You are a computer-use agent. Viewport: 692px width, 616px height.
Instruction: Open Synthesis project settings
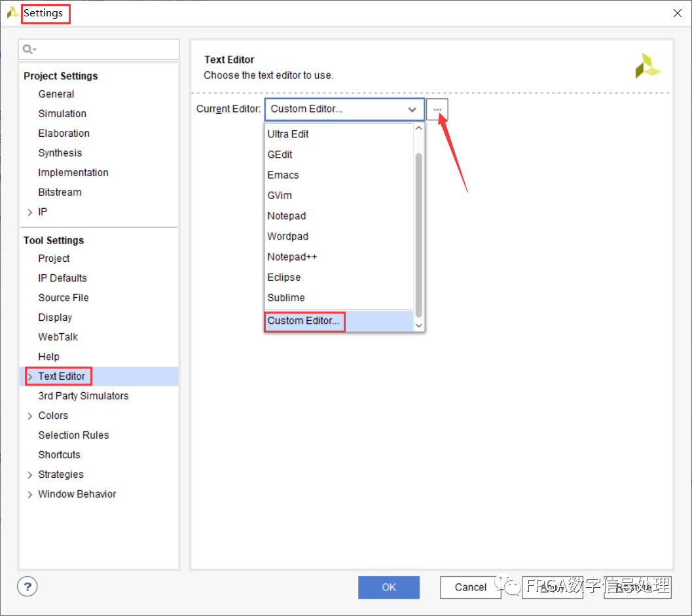click(x=60, y=153)
